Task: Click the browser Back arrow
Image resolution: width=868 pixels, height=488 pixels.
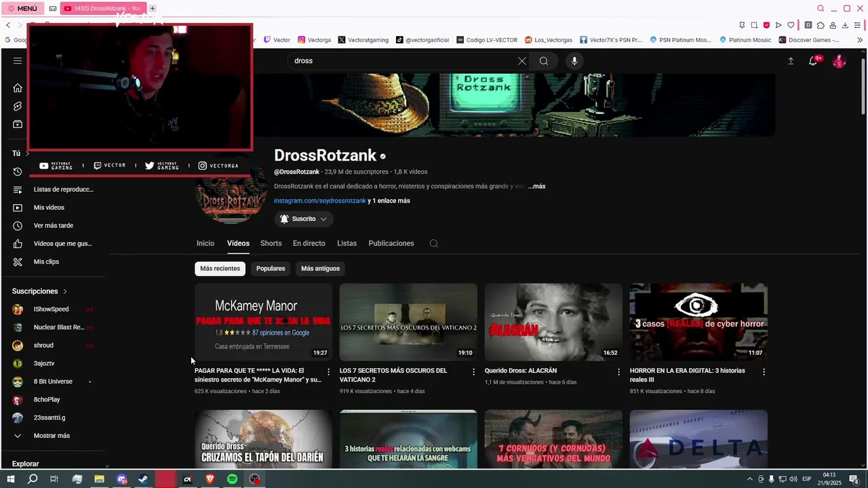Action: click(8, 25)
